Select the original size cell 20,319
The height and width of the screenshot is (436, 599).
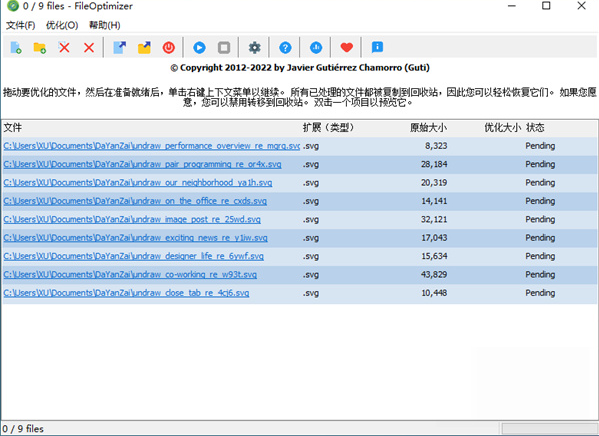[x=434, y=183]
